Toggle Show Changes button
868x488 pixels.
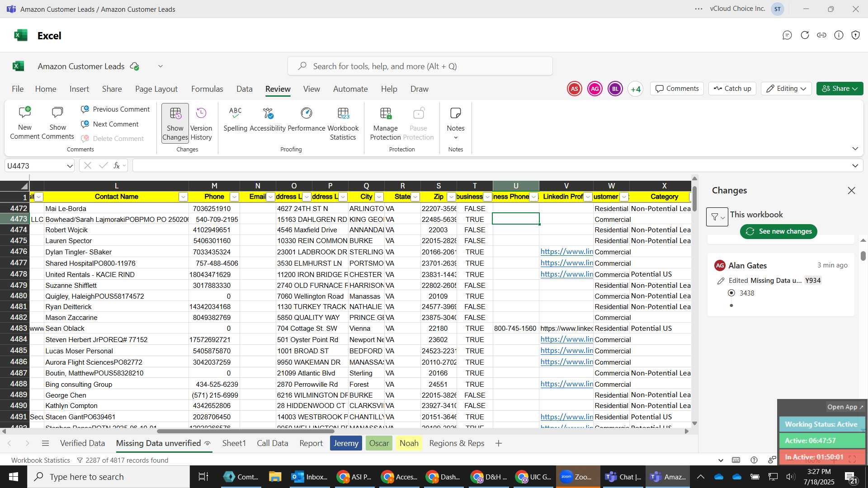pos(175,123)
